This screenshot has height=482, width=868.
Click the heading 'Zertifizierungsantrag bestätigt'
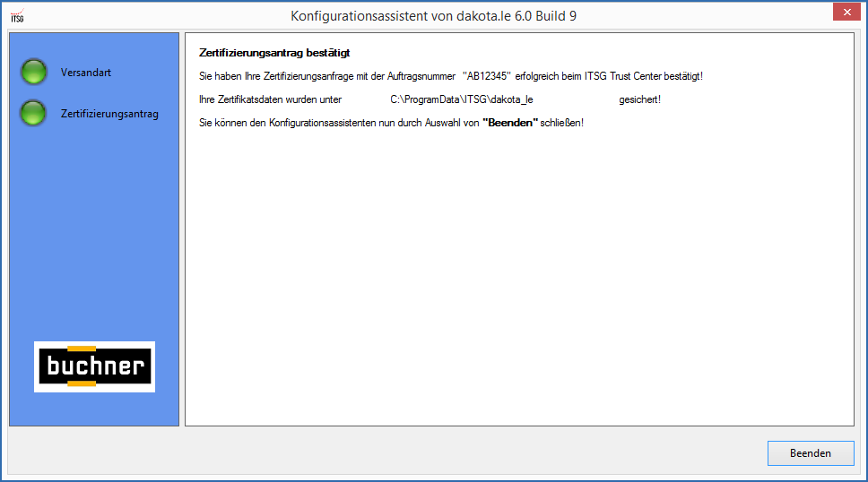[273, 54]
